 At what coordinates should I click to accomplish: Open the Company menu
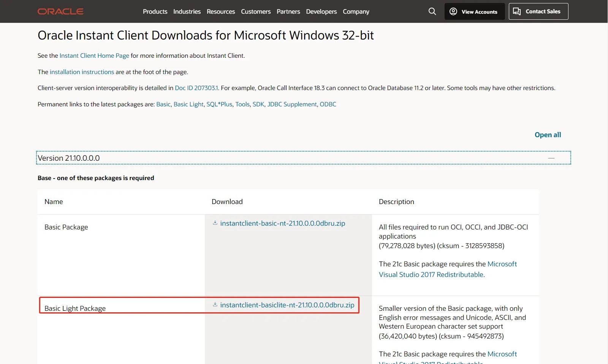point(356,12)
